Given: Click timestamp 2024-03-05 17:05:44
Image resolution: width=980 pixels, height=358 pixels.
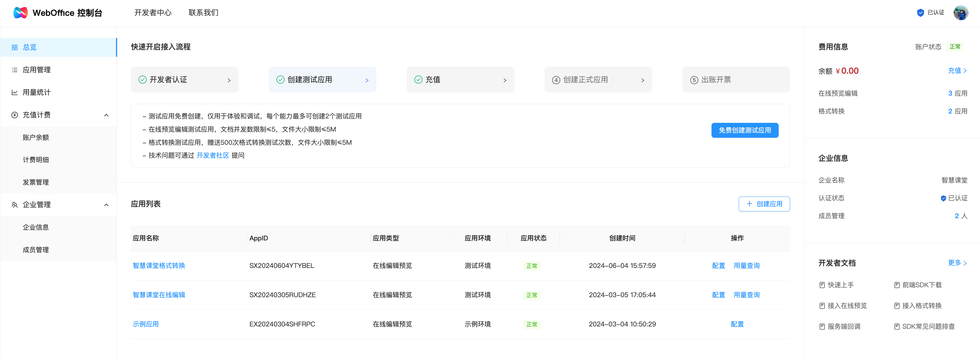Looking at the screenshot, I should 622,295.
